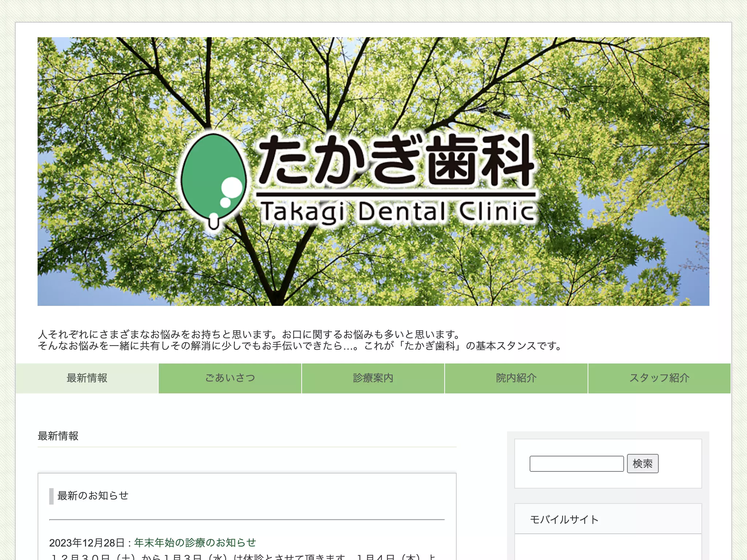Click the 検索 search button
747x560 pixels.
643,464
